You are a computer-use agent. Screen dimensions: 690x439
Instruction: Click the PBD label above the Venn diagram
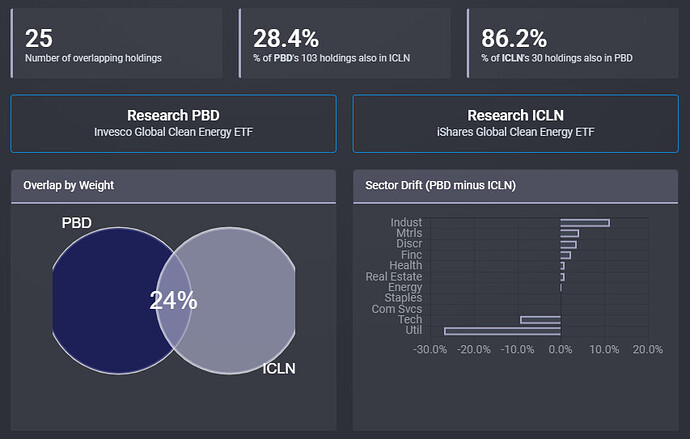(77, 223)
